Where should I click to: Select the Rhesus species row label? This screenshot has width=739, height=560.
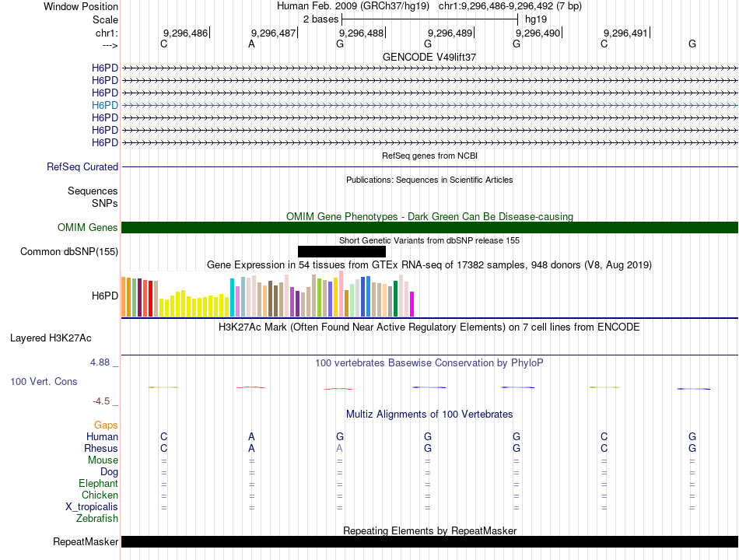click(101, 448)
